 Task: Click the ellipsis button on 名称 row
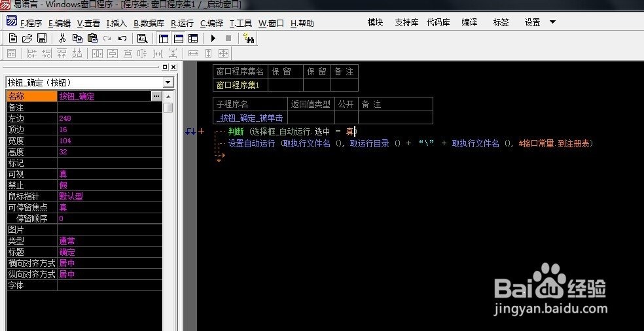point(156,96)
